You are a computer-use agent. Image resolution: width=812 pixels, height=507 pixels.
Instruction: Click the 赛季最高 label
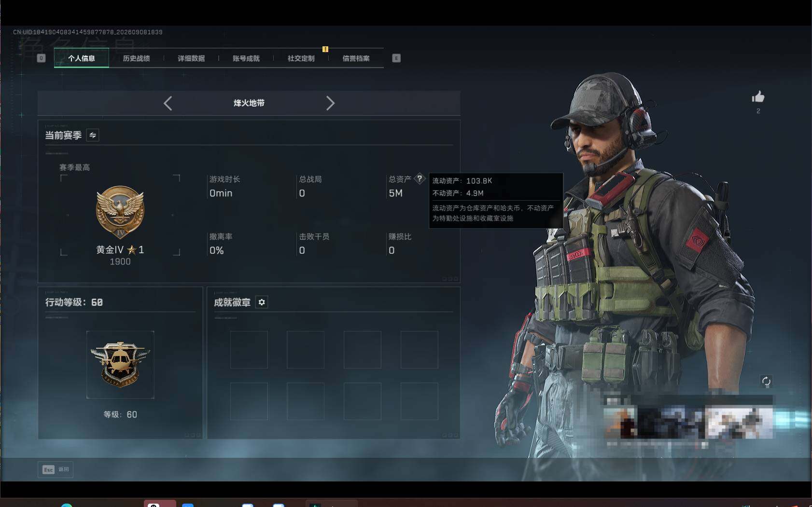74,167
